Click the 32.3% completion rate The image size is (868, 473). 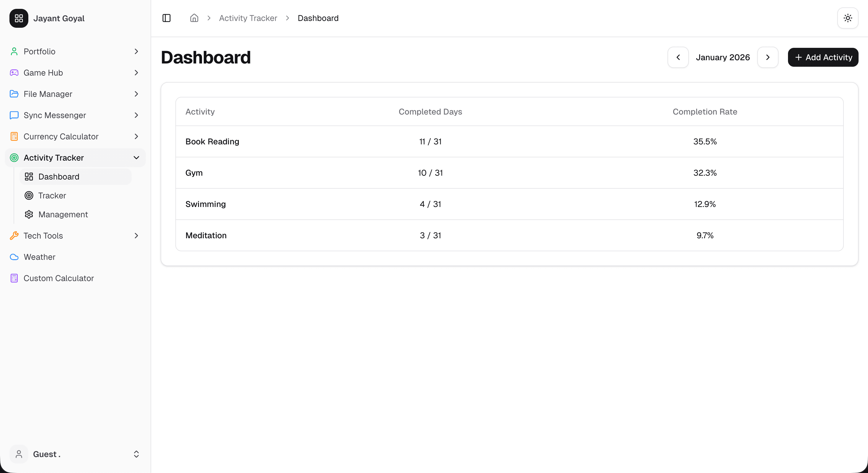705,173
